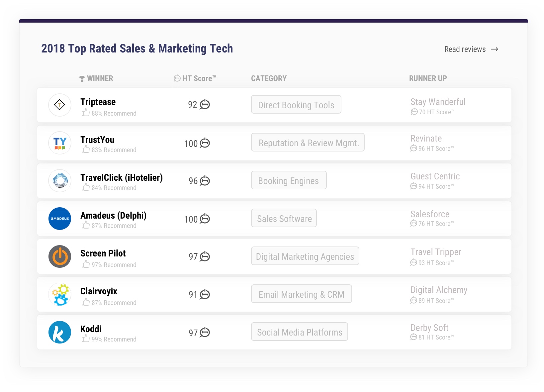Open the Triptease winner name
The height and width of the screenshot is (392, 544).
point(98,102)
